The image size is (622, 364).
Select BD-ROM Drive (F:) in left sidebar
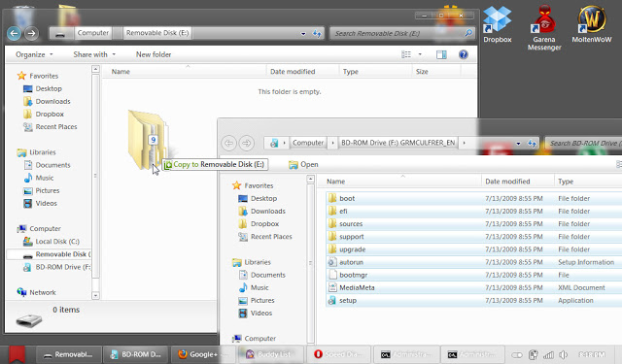56,267
